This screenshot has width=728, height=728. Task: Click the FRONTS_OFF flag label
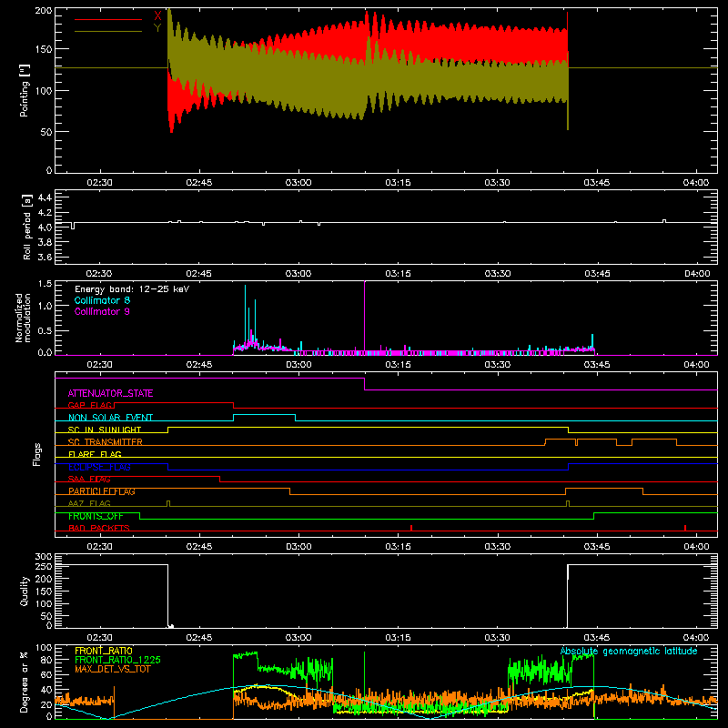(96, 516)
